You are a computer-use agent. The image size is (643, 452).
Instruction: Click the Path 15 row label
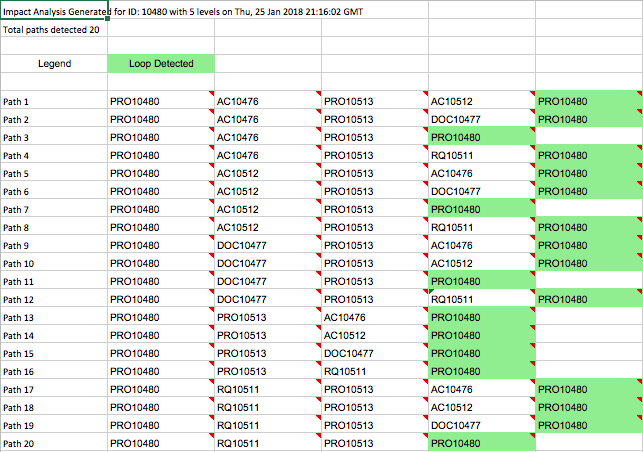click(54, 352)
